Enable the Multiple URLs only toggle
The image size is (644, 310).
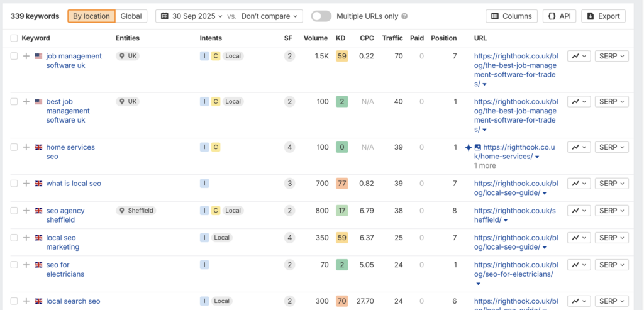click(321, 16)
